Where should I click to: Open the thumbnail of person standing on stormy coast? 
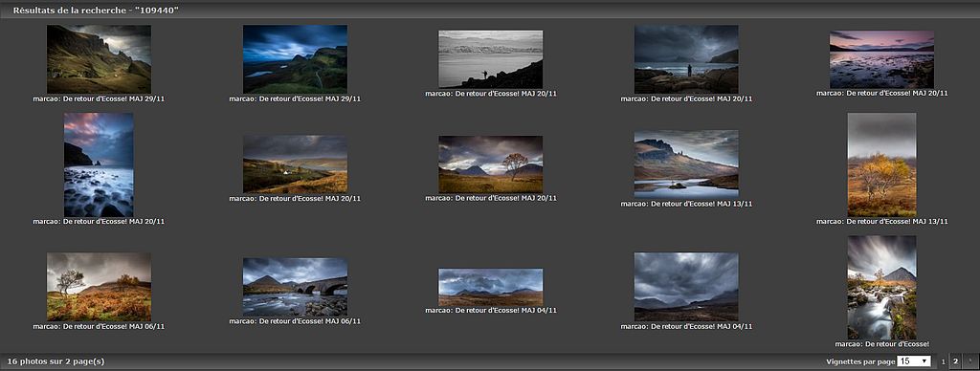(x=686, y=59)
